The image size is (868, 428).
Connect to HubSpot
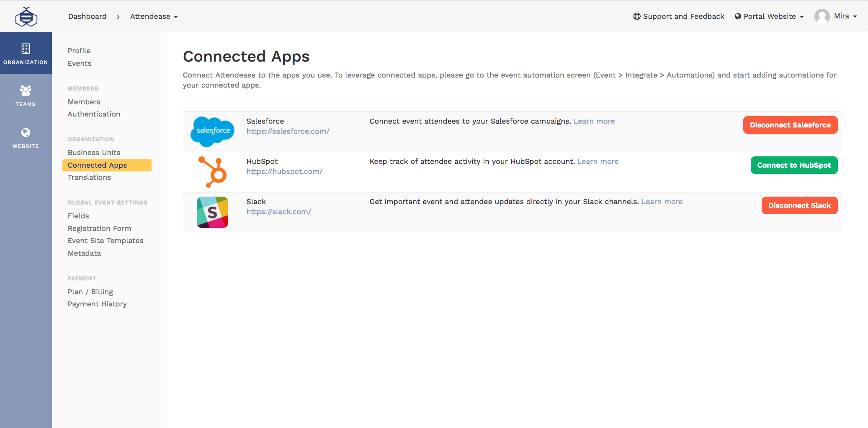tap(794, 165)
